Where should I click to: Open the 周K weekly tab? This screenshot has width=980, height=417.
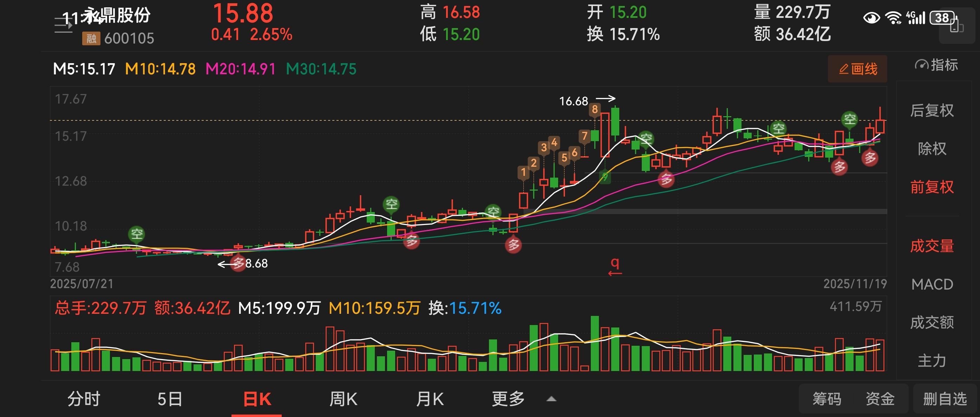tap(343, 399)
